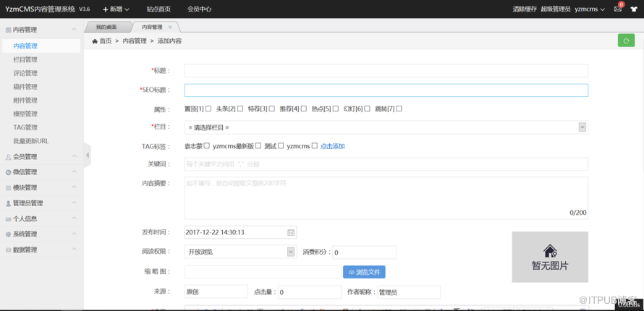Click 清除缓存 in the top bar
Viewport: 644px width, 311px height.
click(525, 9)
